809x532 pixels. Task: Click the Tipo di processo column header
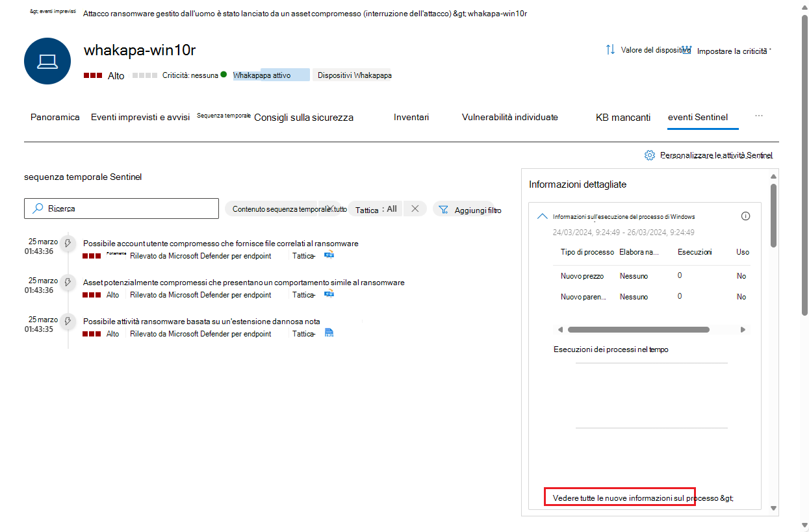pyautogui.click(x=587, y=251)
